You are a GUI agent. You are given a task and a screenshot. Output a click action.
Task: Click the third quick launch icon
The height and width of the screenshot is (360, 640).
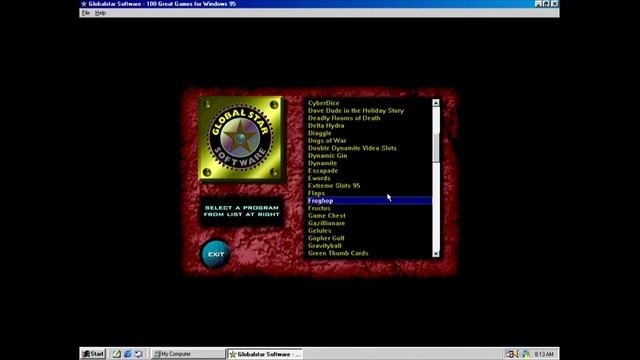pyautogui.click(x=138, y=354)
